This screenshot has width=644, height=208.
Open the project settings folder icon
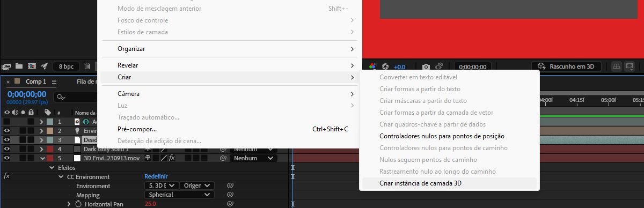coord(19,66)
